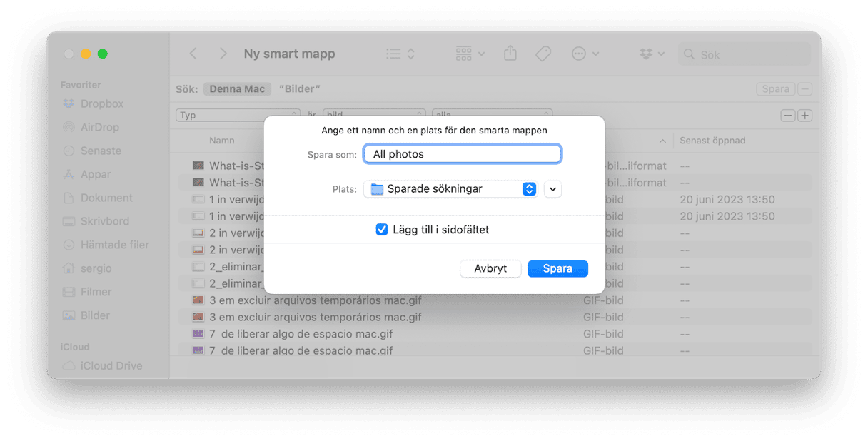Expand the save dialog with chevron button
Screen dimensions: 868x441
553,189
